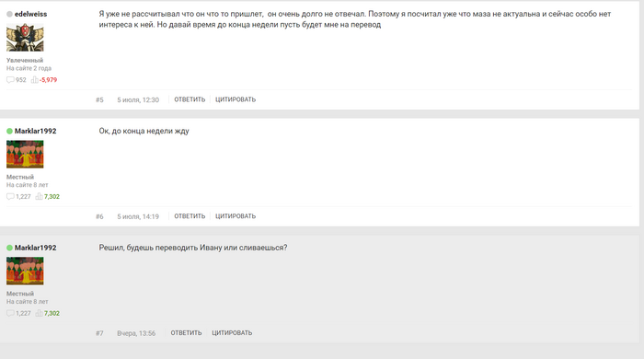Open post number #7 permalink

point(99,333)
